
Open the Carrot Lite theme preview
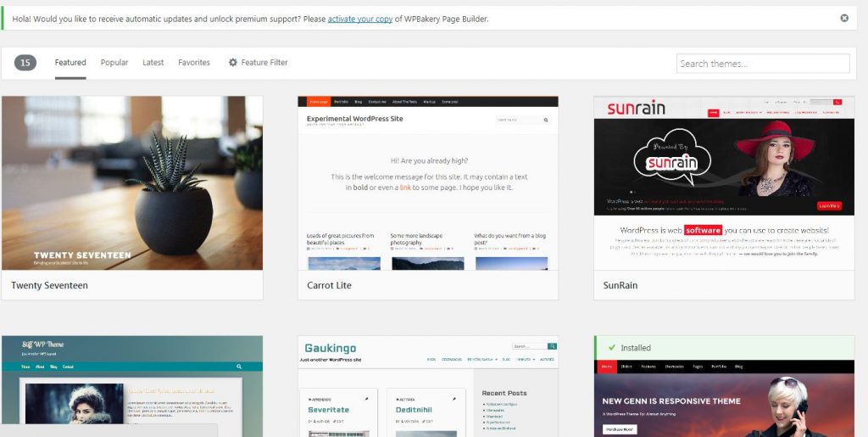point(428,183)
